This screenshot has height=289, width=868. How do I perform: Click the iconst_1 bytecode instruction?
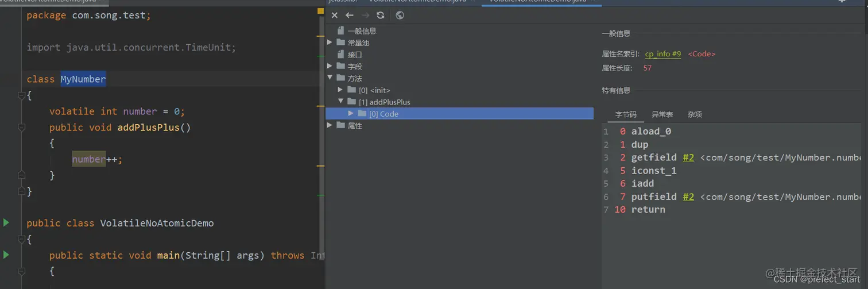point(654,171)
